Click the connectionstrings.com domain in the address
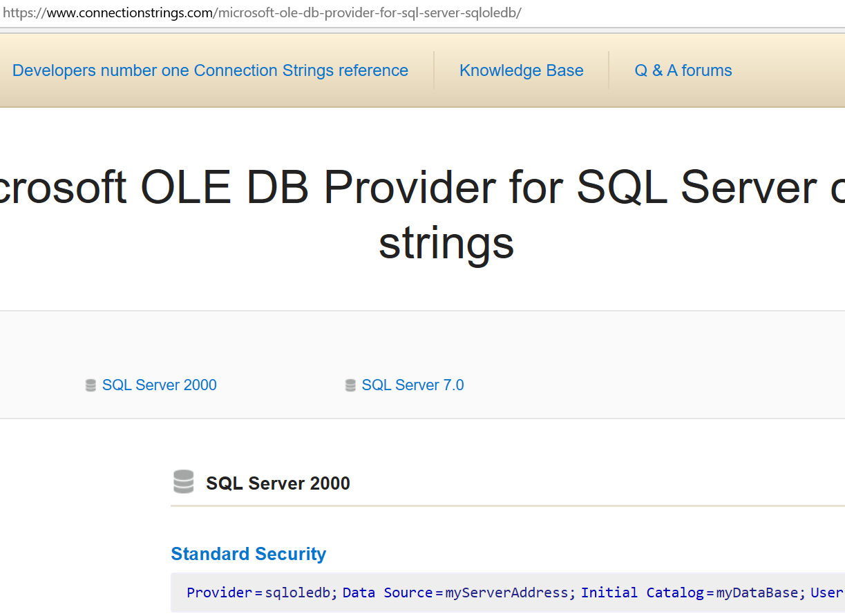 click(129, 13)
